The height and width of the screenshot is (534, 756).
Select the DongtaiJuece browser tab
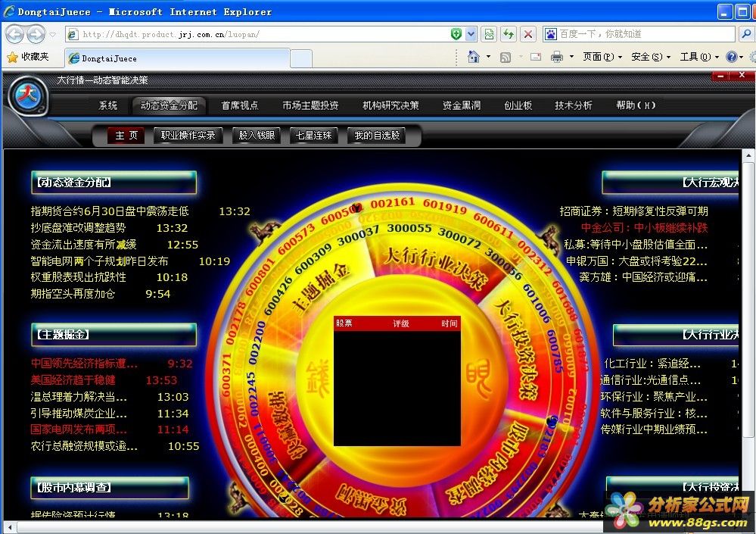(x=177, y=58)
